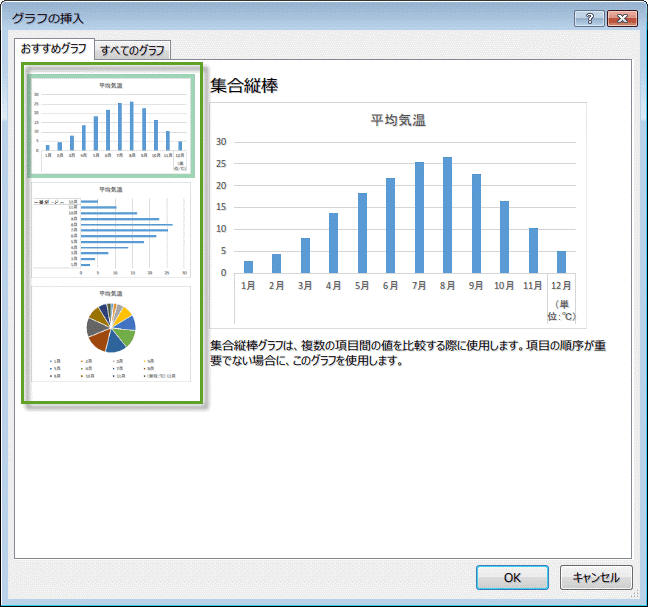This screenshot has height=607, width=648.
Task: Open the おすすめグラフ tab
Action: coord(54,49)
